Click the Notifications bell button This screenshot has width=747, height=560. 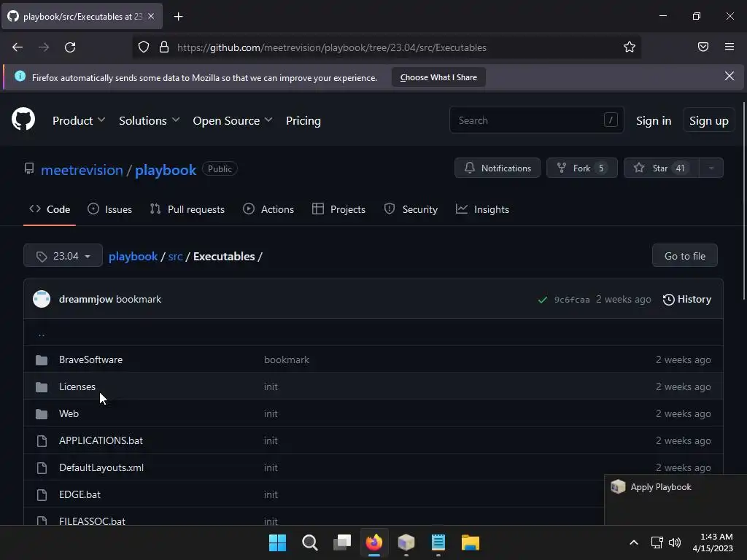click(498, 168)
